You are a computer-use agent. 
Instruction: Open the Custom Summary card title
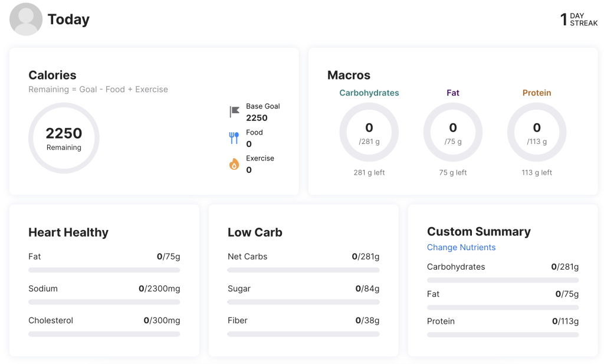point(478,231)
